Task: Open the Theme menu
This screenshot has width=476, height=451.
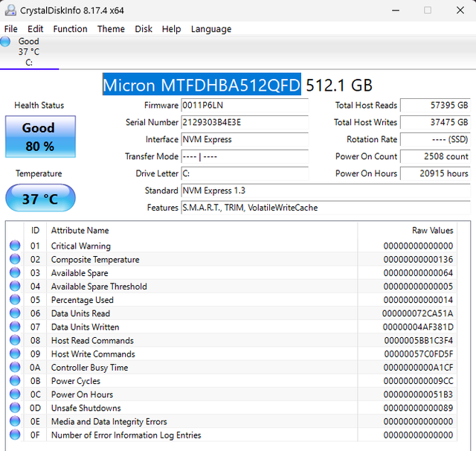Action: (x=111, y=29)
